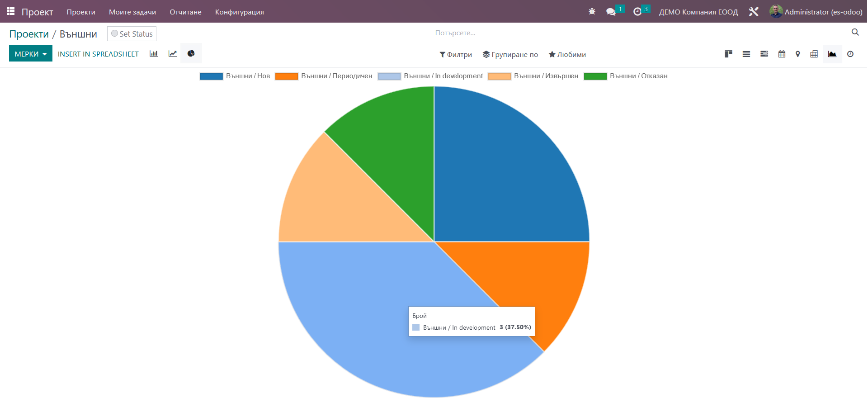Open the Филтри dropdown

click(x=456, y=54)
